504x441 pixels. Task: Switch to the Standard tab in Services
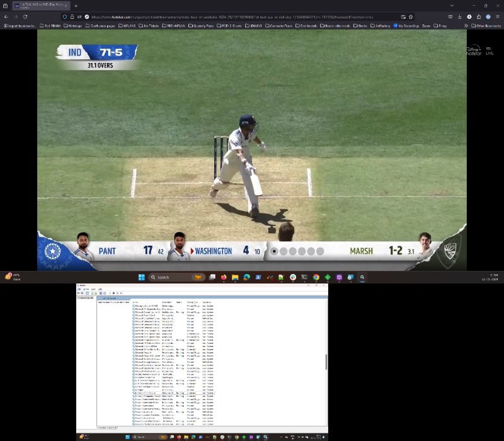coord(112,428)
